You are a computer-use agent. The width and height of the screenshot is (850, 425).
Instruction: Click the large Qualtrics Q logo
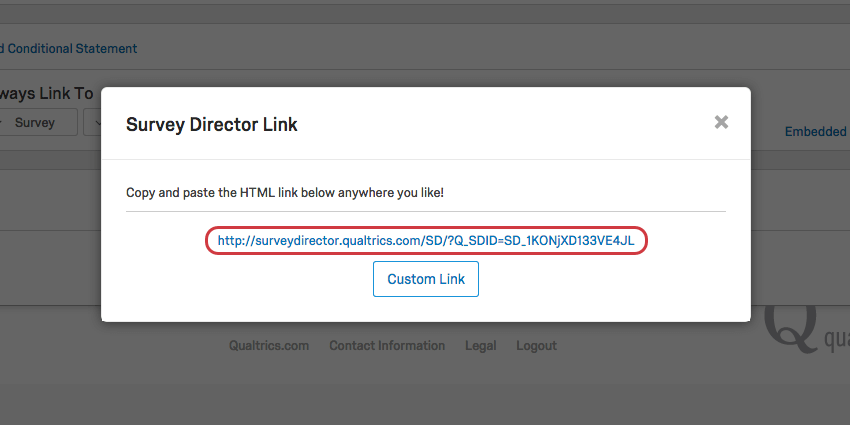coord(790,329)
